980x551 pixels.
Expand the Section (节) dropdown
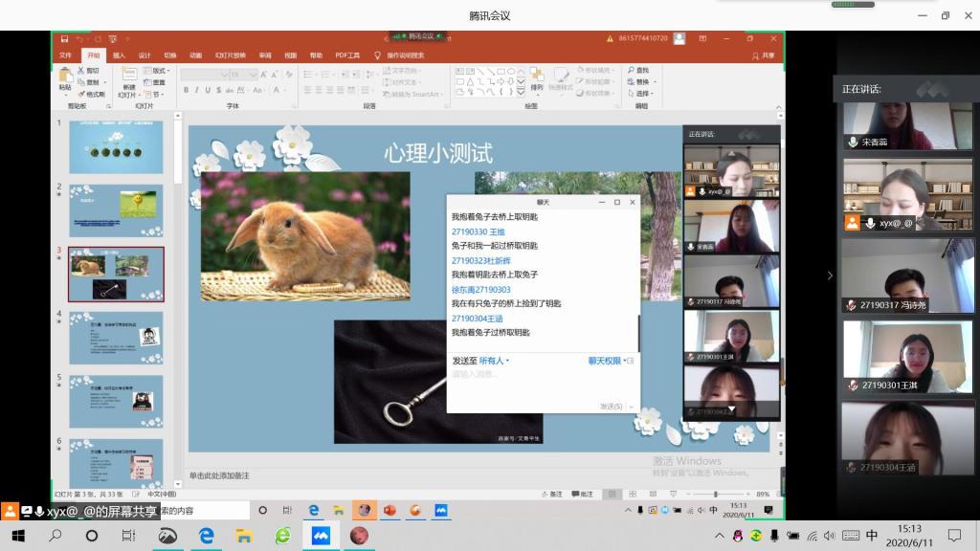155,95
